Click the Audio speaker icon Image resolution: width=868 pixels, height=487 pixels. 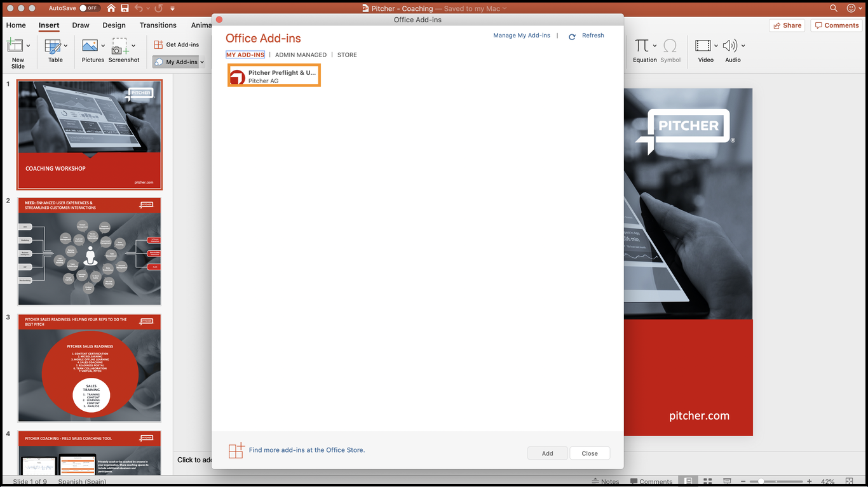point(729,46)
